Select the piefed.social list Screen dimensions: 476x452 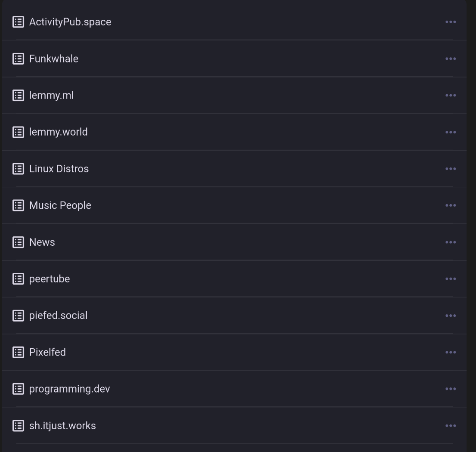pos(58,316)
